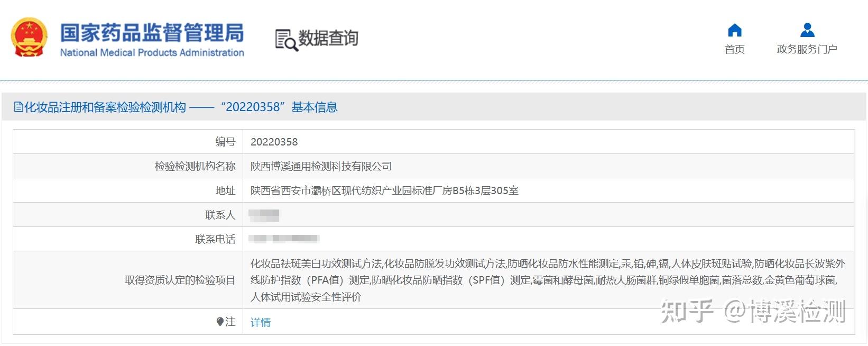Select the 化妆品祛斑美白功效测试方法 text line
Image resolution: width=868 pixels, height=346 pixels.
tap(548, 263)
